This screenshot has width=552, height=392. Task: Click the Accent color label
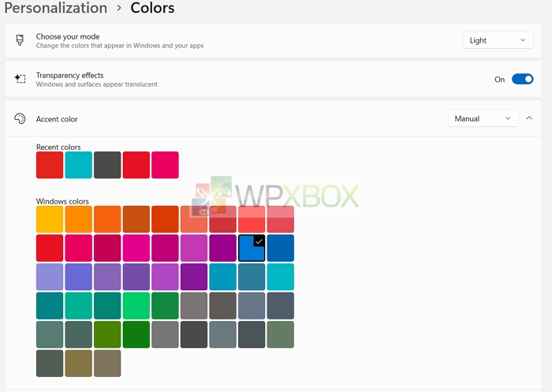point(57,119)
